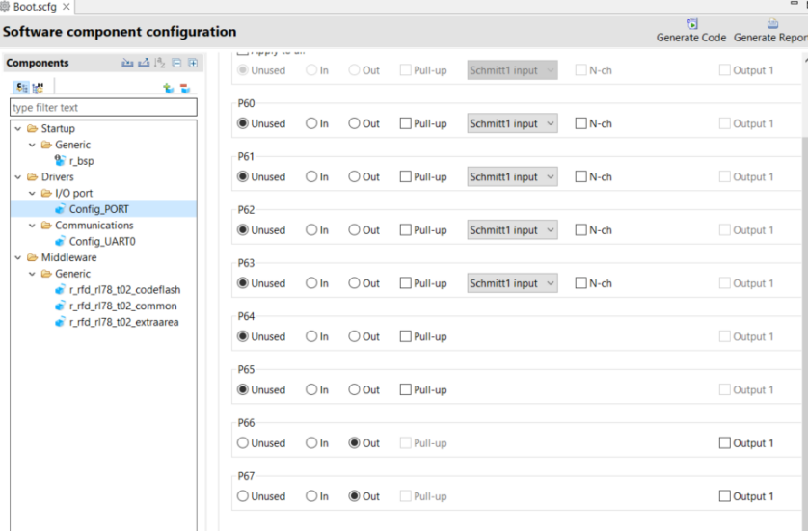Select In radio button for P63
Image resolution: width=808 pixels, height=532 pixels.
tap(311, 282)
